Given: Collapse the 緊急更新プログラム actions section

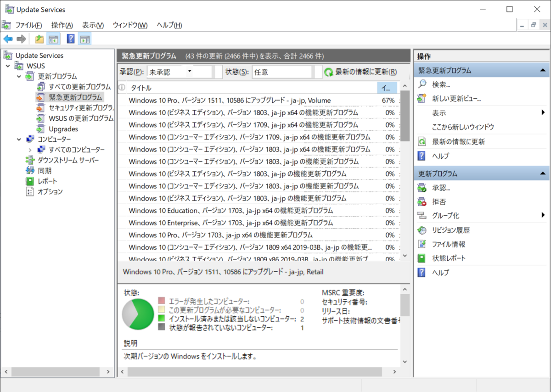Looking at the screenshot, I should (x=543, y=71).
